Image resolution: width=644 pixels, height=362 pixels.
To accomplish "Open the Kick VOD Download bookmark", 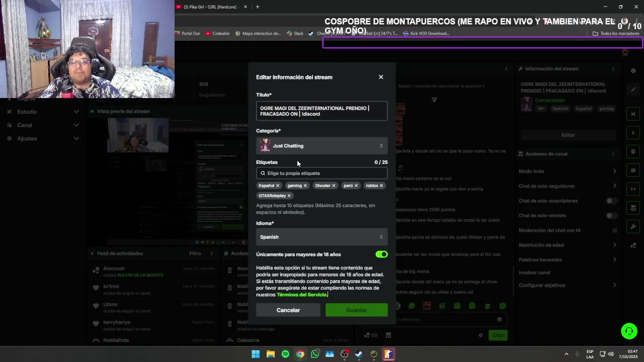I will (426, 34).
